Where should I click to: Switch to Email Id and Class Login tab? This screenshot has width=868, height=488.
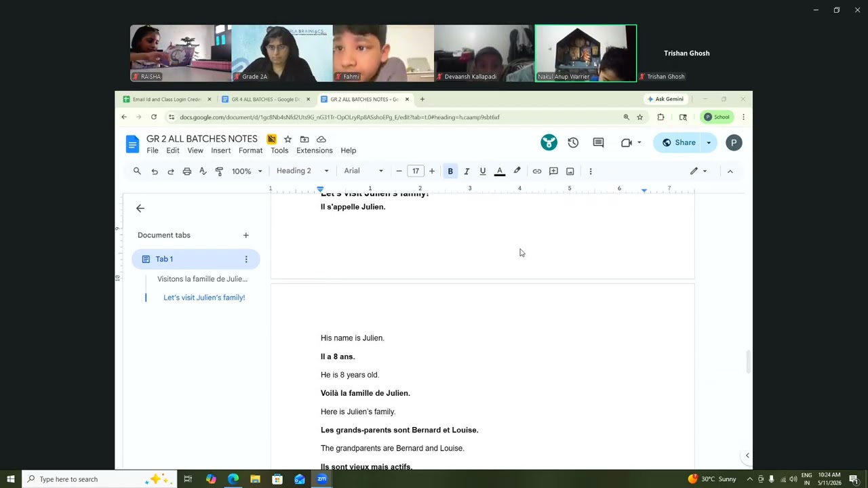pos(167,99)
